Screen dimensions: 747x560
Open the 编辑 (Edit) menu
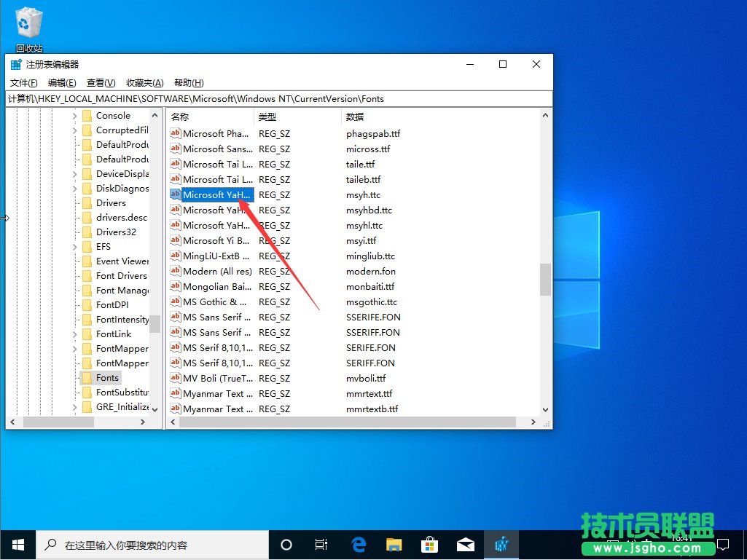(x=62, y=82)
